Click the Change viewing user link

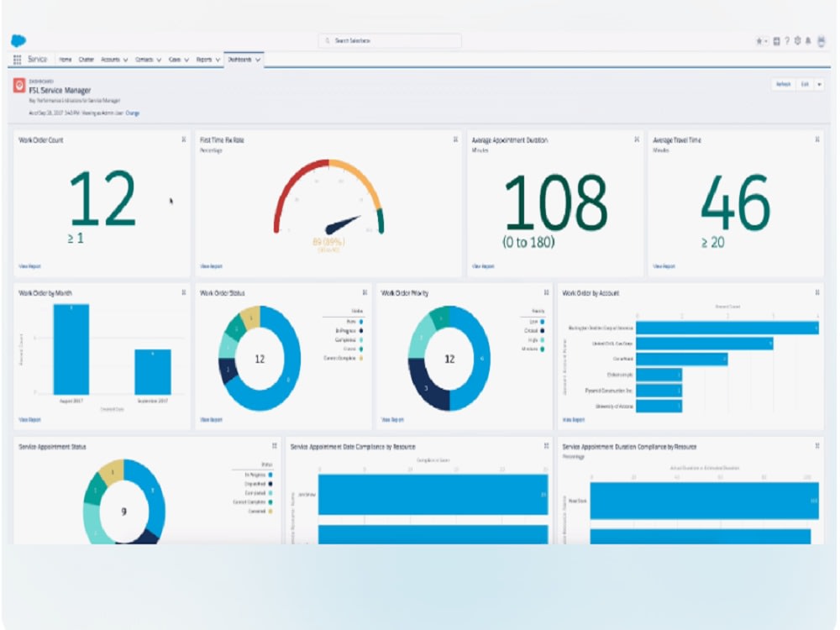133,113
